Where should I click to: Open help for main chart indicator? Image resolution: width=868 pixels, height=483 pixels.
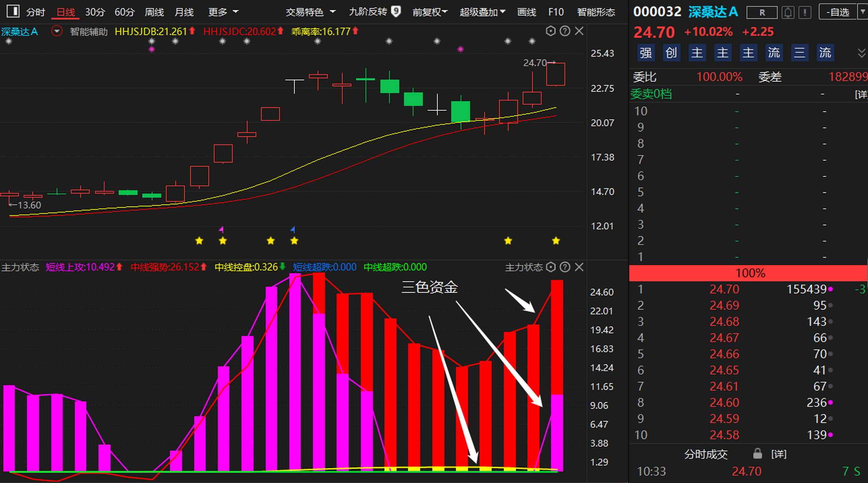pos(565,31)
